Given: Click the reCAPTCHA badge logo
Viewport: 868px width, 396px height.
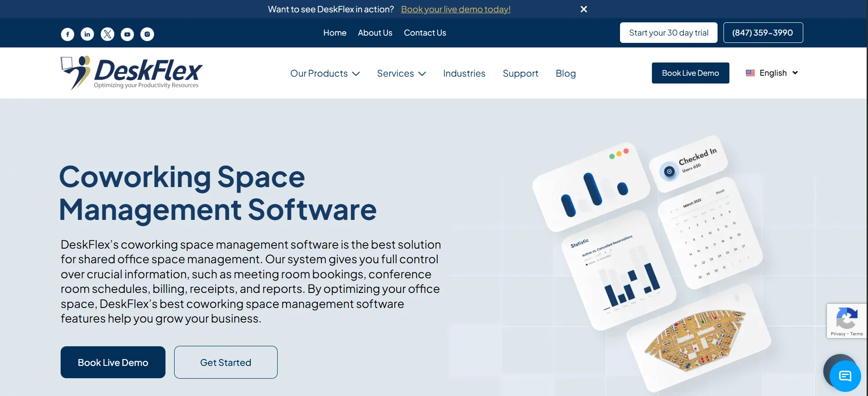Looking at the screenshot, I should 847,318.
